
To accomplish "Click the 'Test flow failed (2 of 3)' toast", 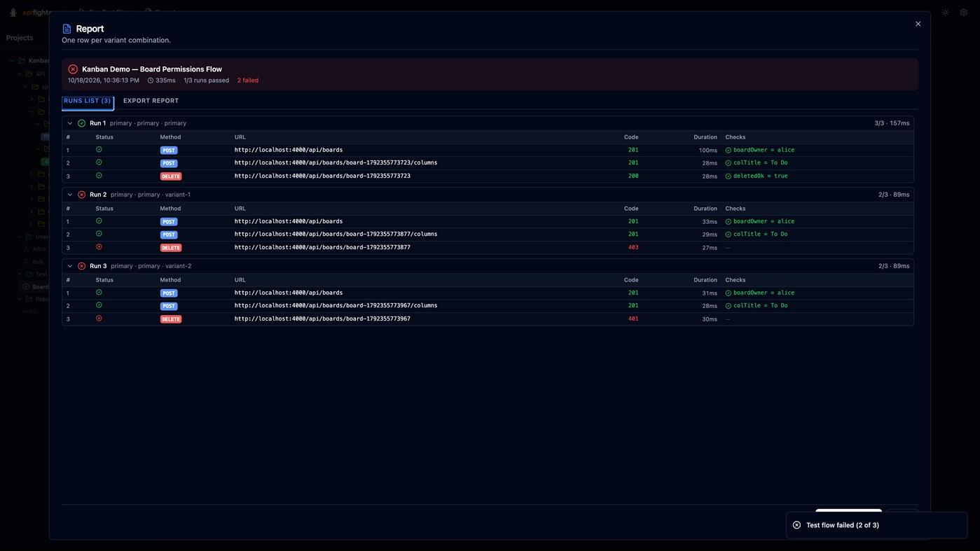I will coord(876,525).
